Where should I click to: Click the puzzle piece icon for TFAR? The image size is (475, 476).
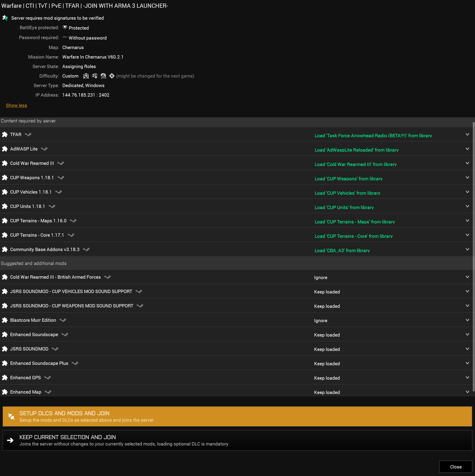click(5, 135)
